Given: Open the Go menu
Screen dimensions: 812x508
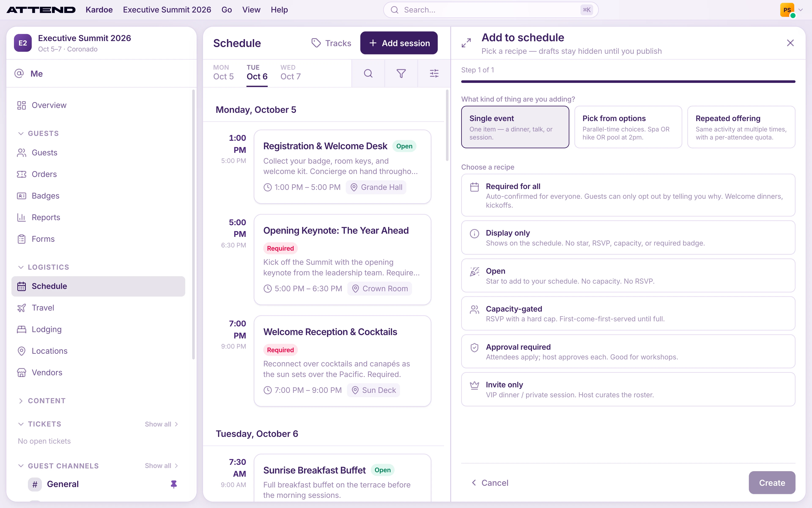Looking at the screenshot, I should tap(226, 10).
